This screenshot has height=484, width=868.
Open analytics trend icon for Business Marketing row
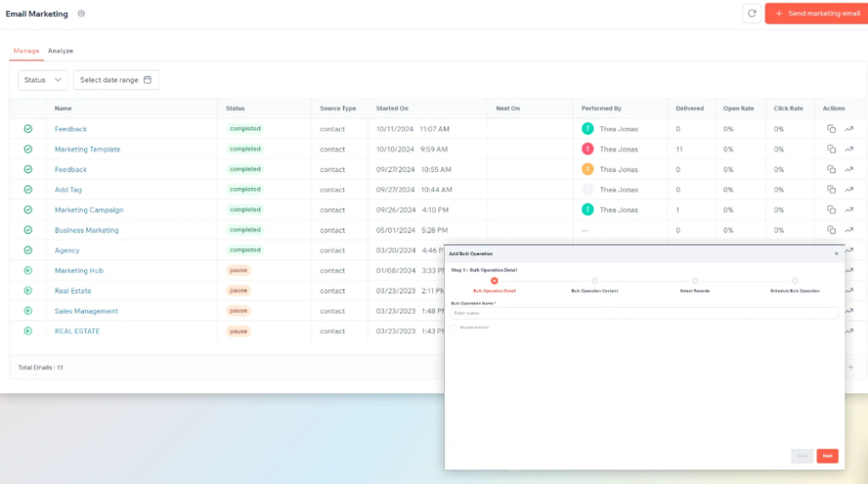coord(849,230)
